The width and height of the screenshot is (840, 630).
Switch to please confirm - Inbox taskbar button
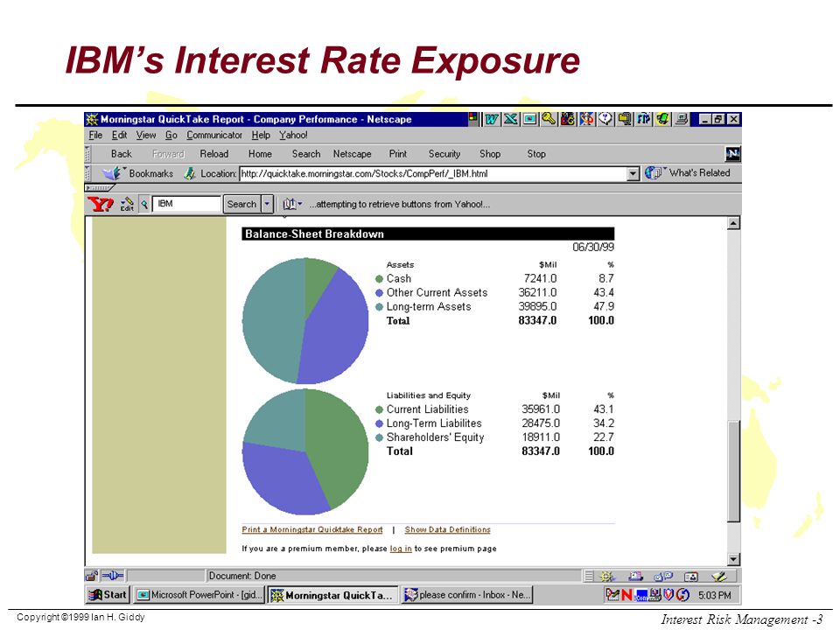(467, 595)
